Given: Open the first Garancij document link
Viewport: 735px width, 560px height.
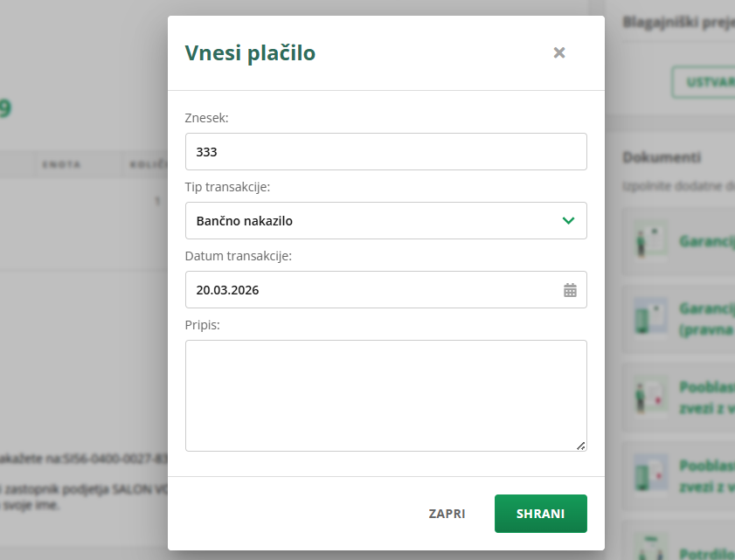Looking at the screenshot, I should (x=707, y=242).
